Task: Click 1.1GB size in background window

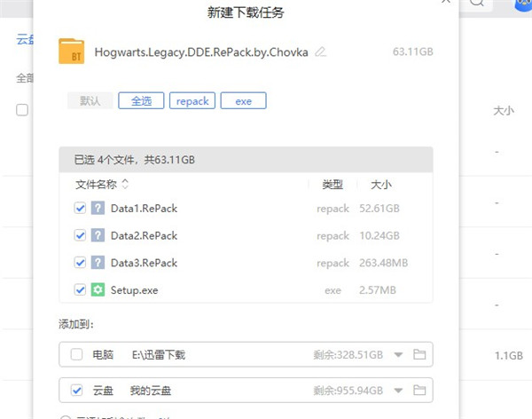Action: [x=509, y=355]
